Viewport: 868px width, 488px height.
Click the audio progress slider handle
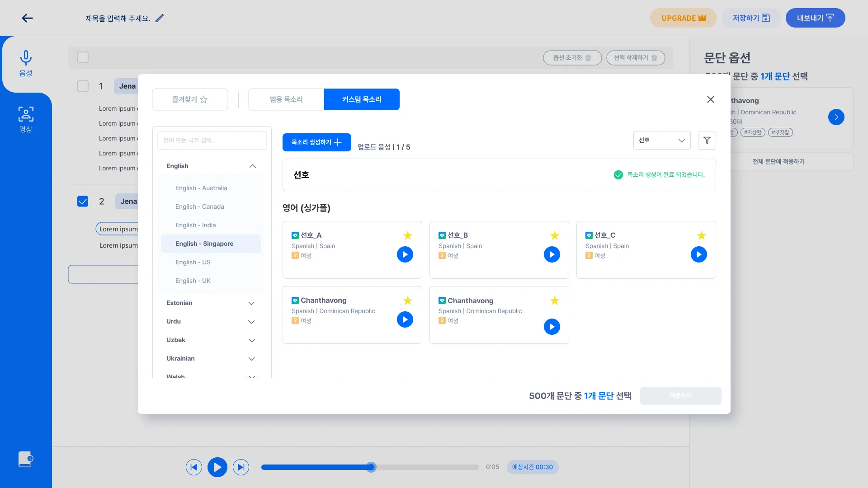click(371, 467)
